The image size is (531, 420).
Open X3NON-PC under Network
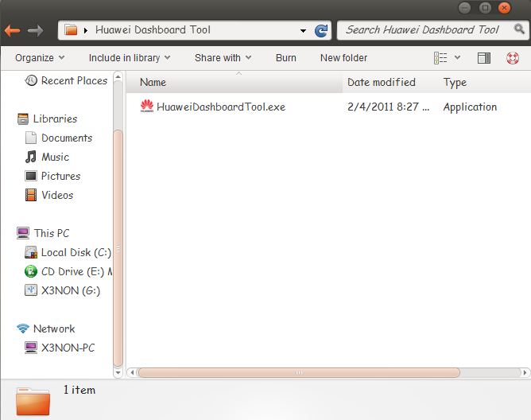coord(68,348)
